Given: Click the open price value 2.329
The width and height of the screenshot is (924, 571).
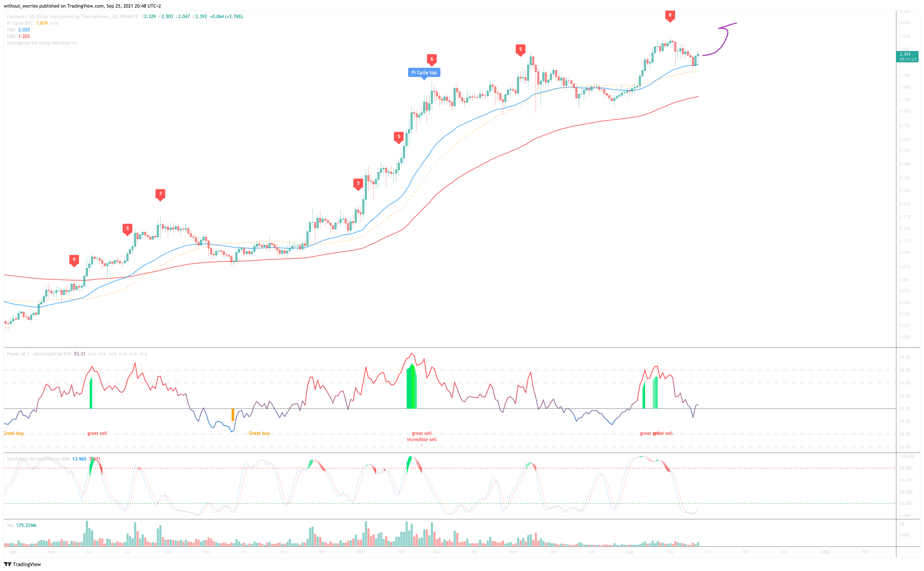Looking at the screenshot, I should (x=150, y=17).
